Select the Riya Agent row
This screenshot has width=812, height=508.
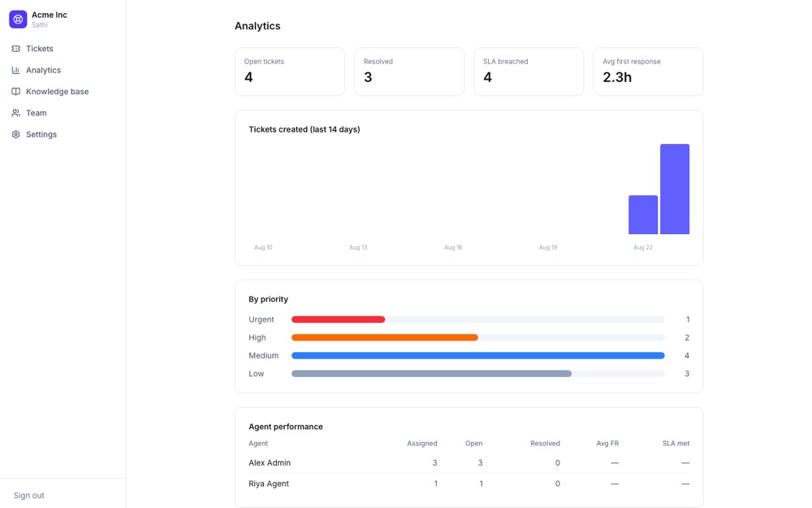[x=469, y=484]
